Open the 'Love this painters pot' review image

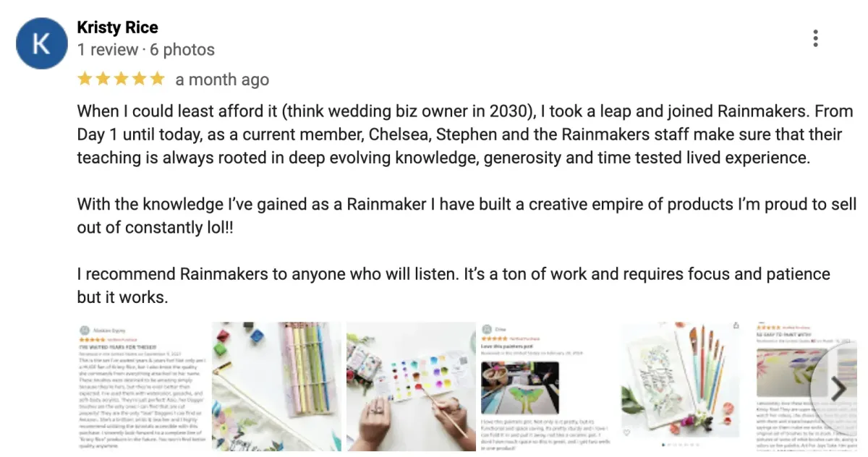coord(545,389)
